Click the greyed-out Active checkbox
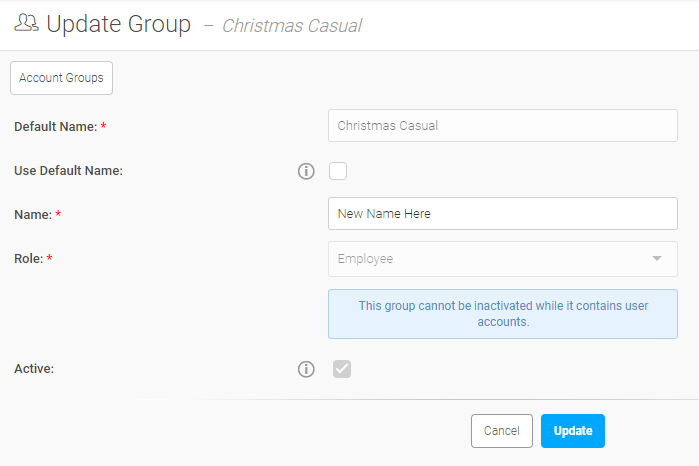 342,370
